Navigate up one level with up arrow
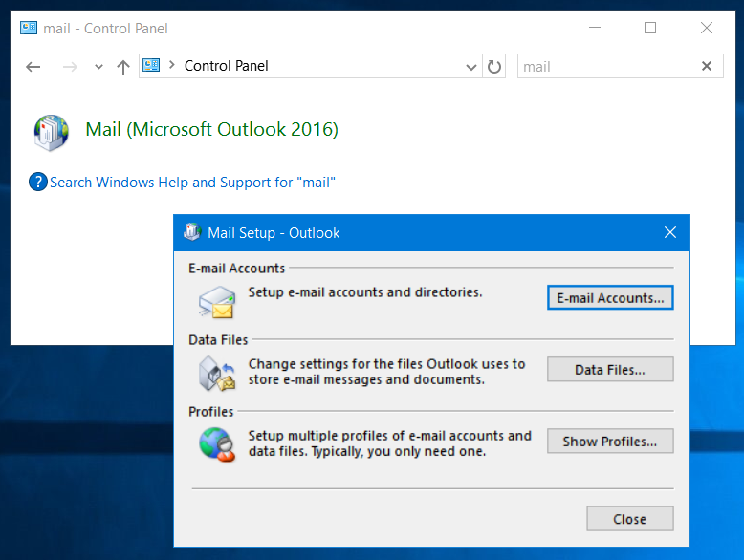 click(122, 67)
